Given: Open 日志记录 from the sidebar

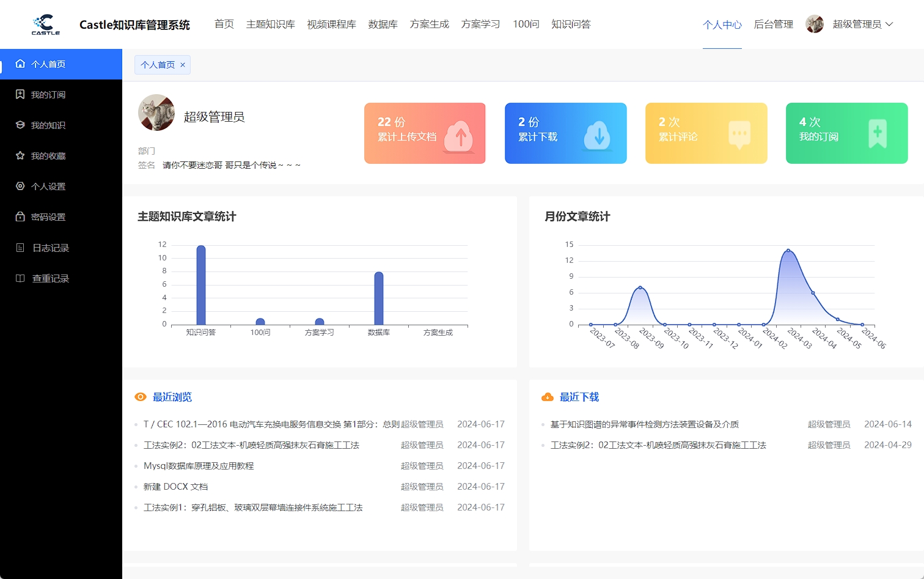Looking at the screenshot, I should pyautogui.click(x=49, y=248).
